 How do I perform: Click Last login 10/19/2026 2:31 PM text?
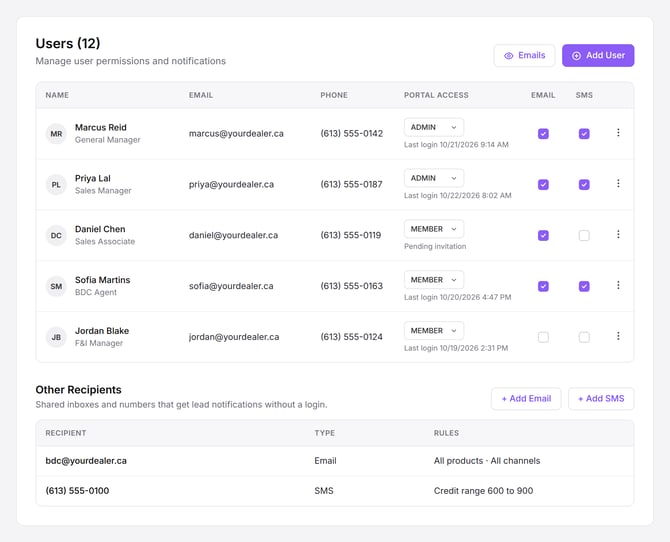[x=456, y=348]
